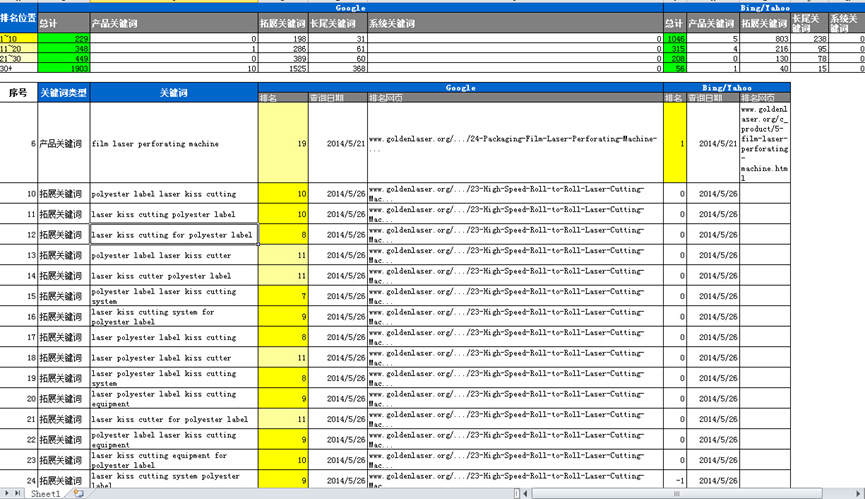Click the insert new worksheet icon

(77, 494)
